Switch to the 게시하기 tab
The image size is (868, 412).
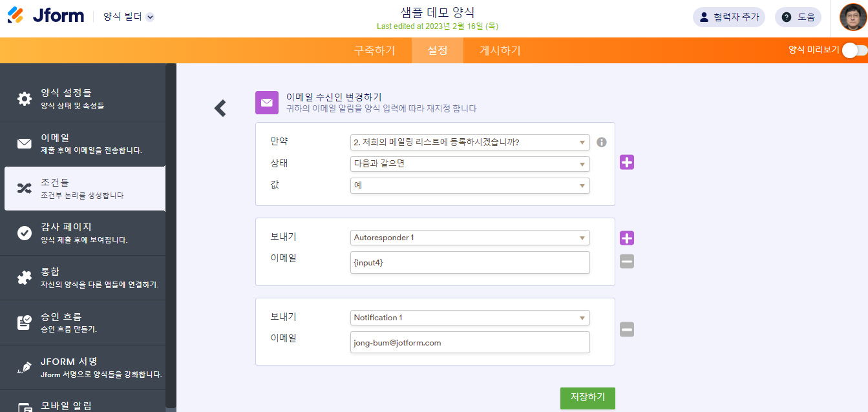[x=500, y=50]
